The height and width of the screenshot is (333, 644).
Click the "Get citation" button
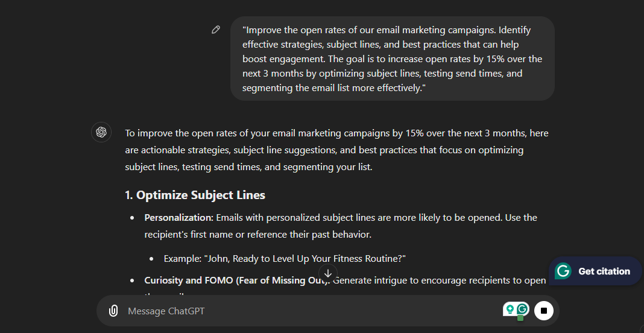[x=595, y=271]
